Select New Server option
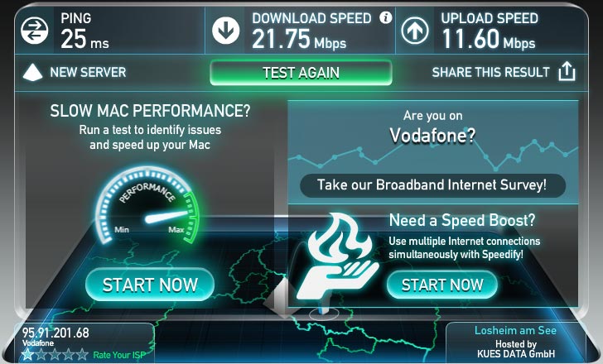The width and height of the screenshot is (603, 364). click(88, 72)
